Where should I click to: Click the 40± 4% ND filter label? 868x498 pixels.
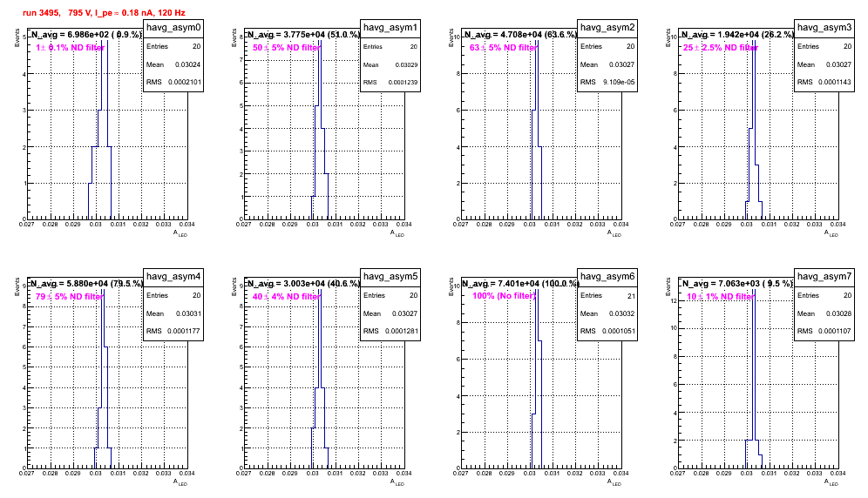click(286, 297)
